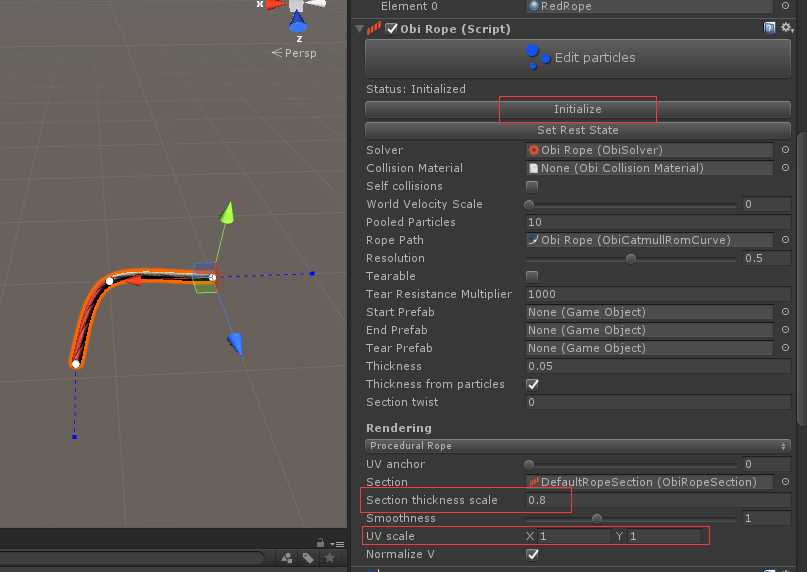Click lock icon in bottom panel
This screenshot has width=807, height=572.
pyautogui.click(x=320, y=543)
